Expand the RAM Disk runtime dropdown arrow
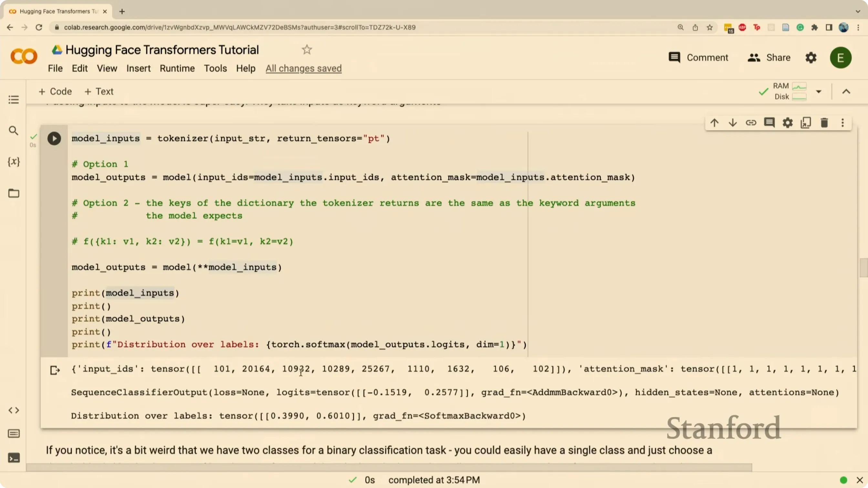868x488 pixels. [x=819, y=92]
